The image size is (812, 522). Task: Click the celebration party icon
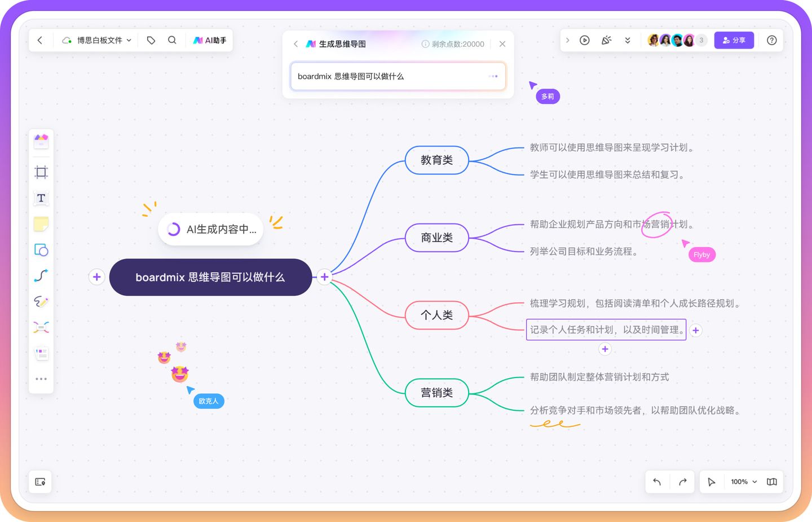click(606, 40)
